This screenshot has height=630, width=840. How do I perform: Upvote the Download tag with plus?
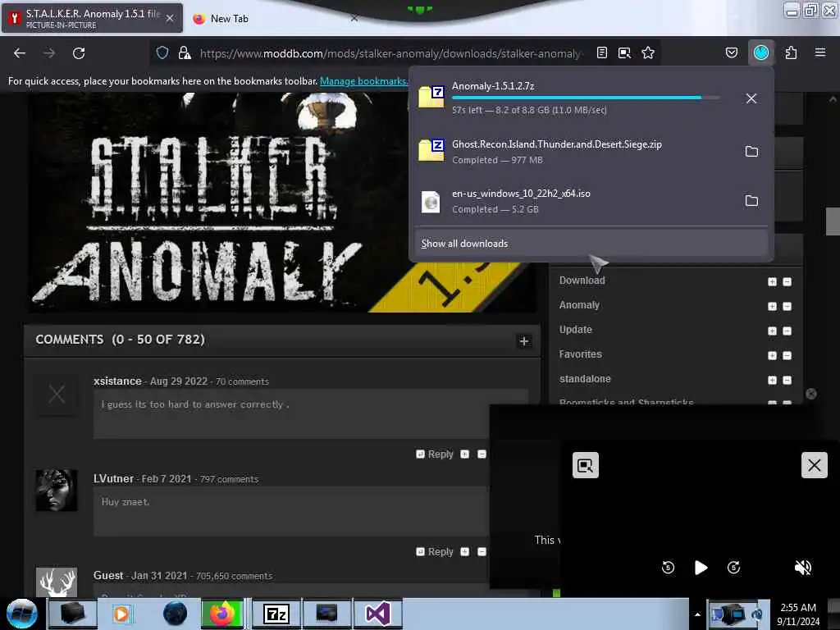[x=772, y=282]
